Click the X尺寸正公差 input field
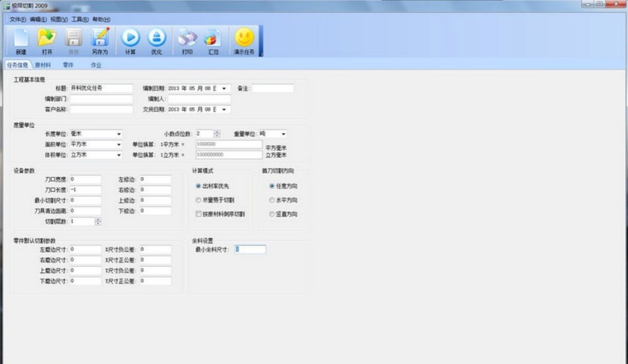 point(156,260)
